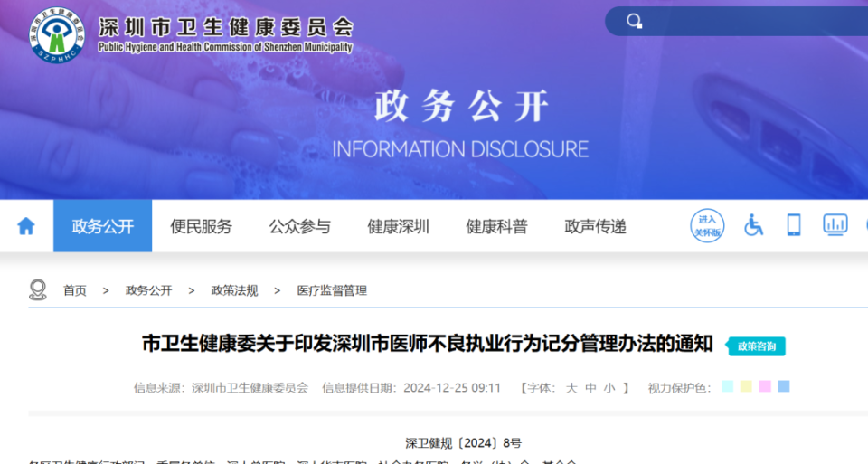
Task: Open the 政声传递 menu item
Action: coord(595,226)
